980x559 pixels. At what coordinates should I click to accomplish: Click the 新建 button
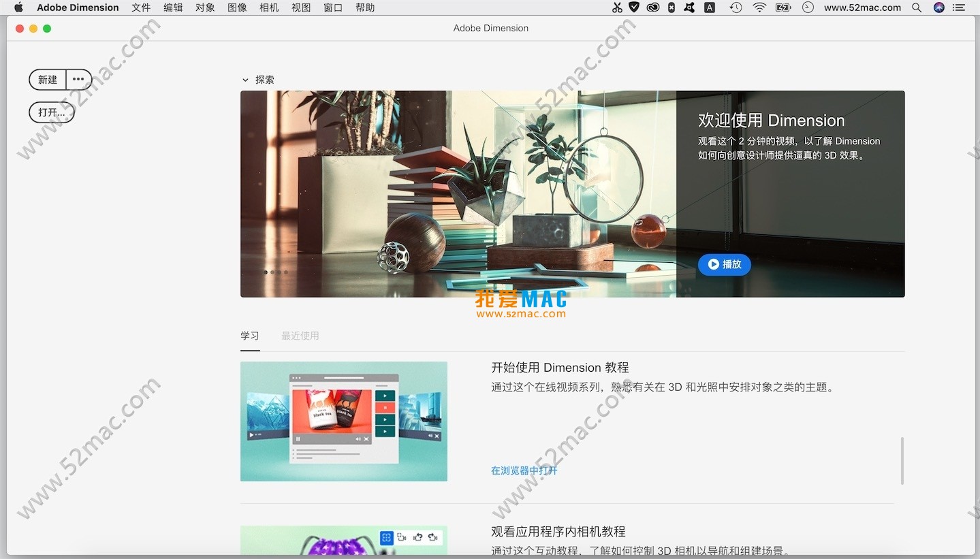click(48, 80)
